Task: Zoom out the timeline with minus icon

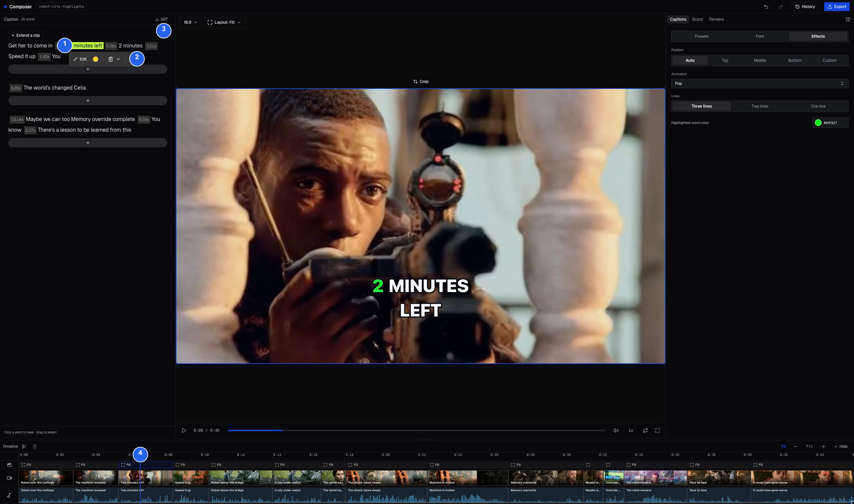Action: click(x=795, y=447)
